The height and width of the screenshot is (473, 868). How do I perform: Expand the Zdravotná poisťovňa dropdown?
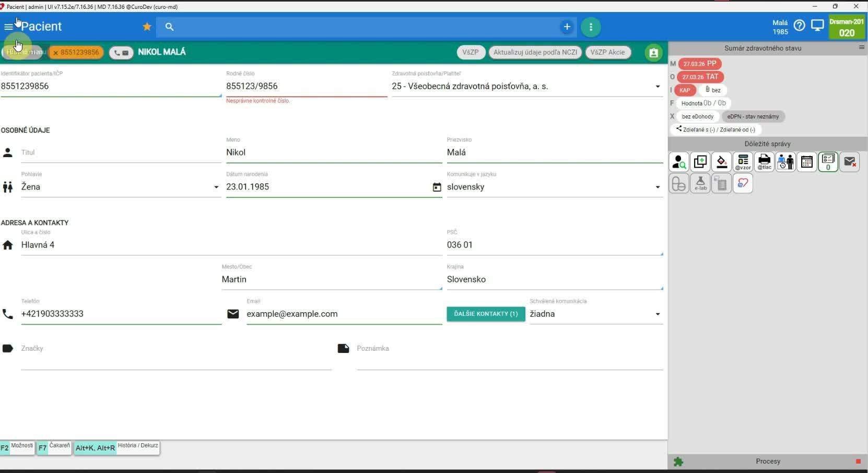tap(657, 87)
